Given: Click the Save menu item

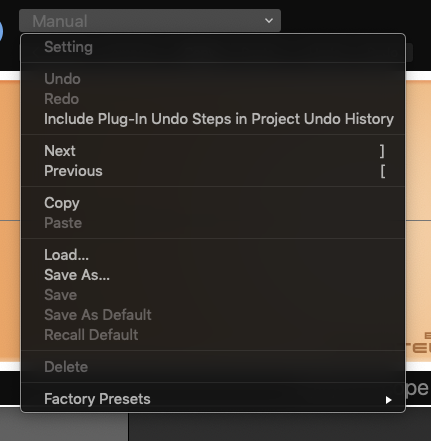Looking at the screenshot, I should point(213,295).
